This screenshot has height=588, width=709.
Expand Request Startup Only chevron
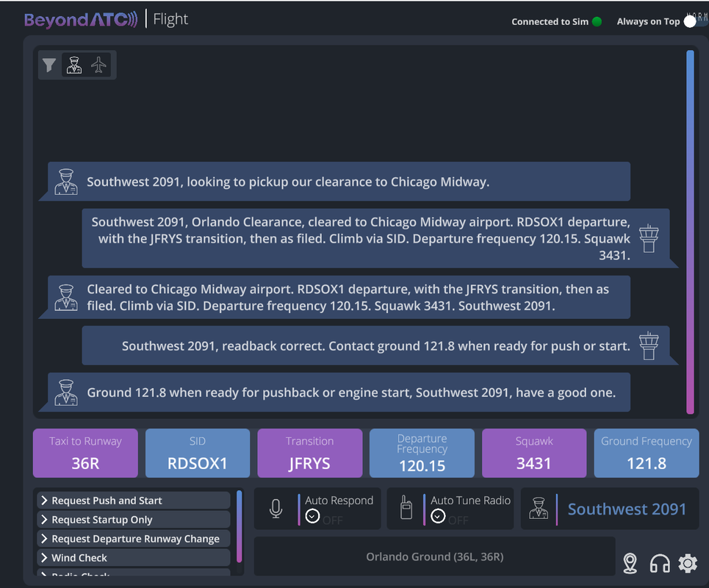pos(44,519)
